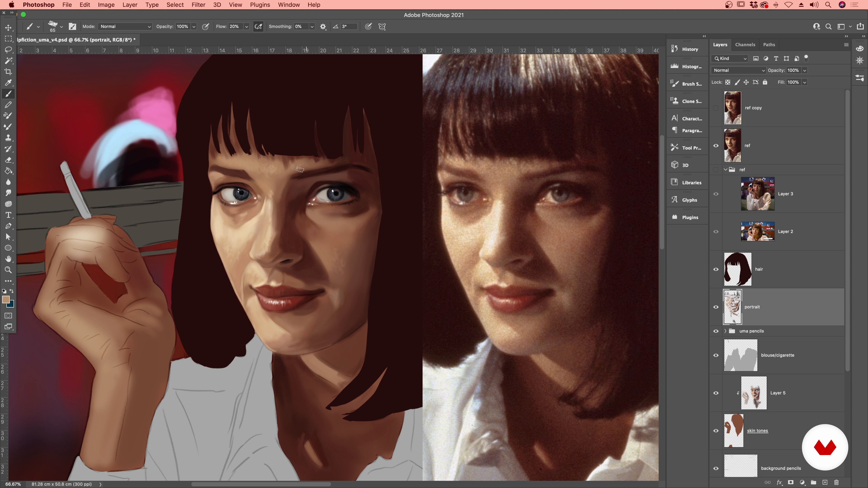Hide the uma pencils group
868x488 pixels.
pos(716,331)
